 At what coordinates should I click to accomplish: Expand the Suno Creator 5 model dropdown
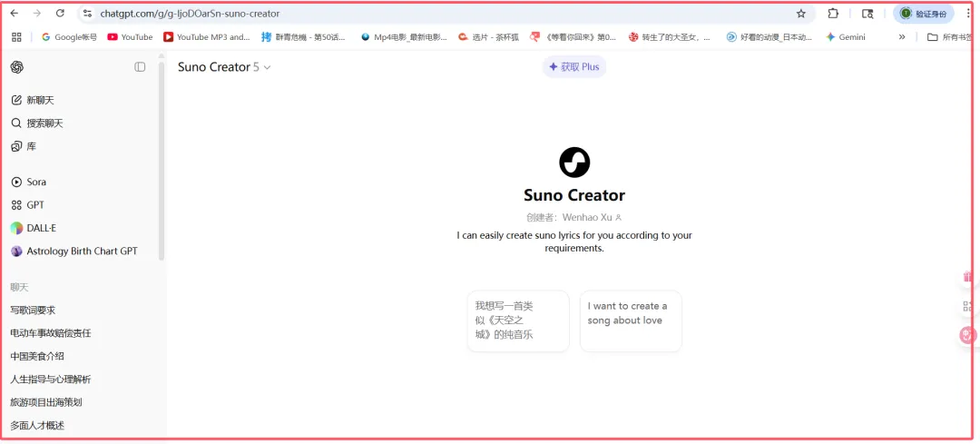point(224,67)
